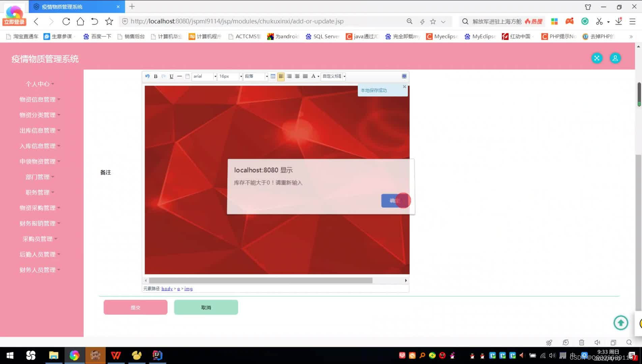Viewport: 642px width, 364px height.
Task: Click the pink 提交 submit button
Action: pos(136,307)
